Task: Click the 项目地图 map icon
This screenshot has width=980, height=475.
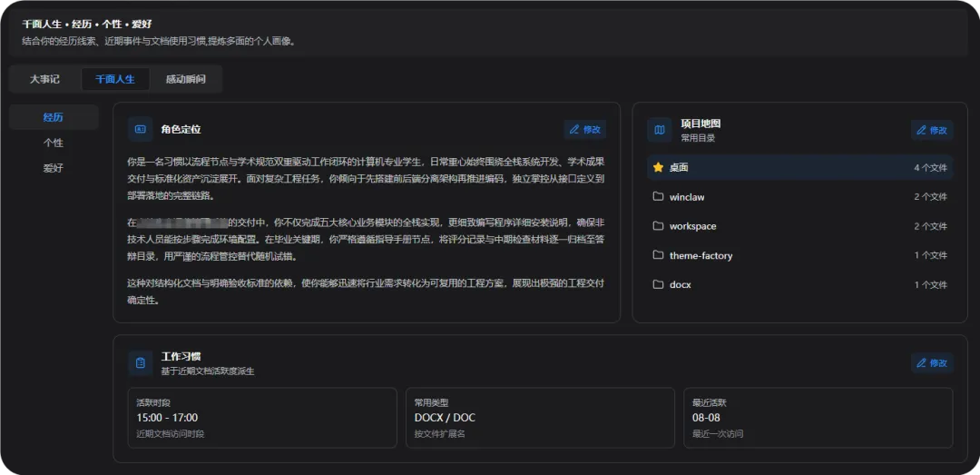Action: tap(660, 130)
